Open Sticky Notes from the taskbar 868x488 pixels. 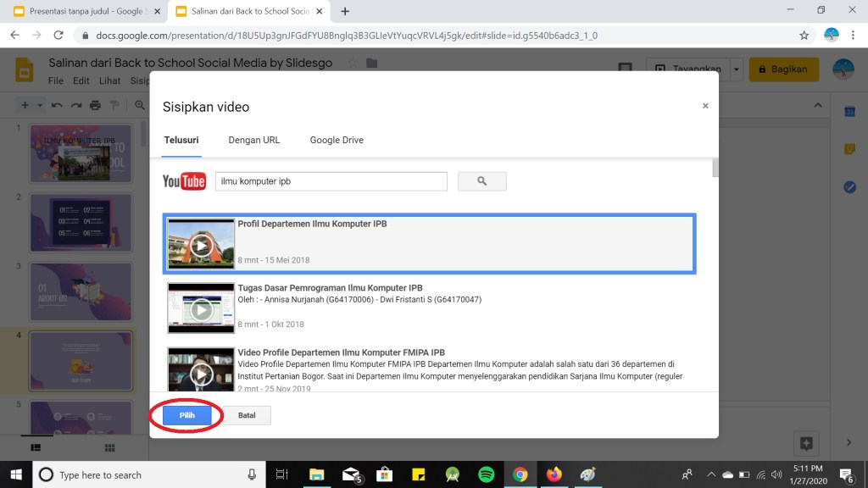(x=418, y=474)
